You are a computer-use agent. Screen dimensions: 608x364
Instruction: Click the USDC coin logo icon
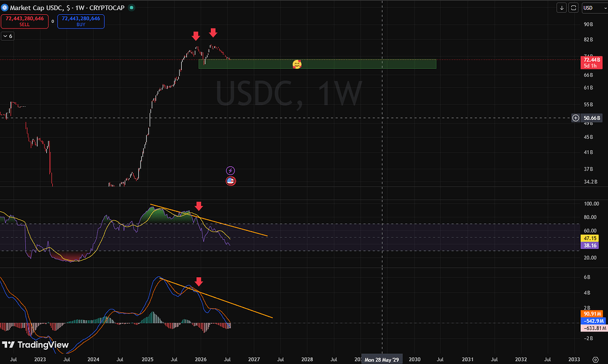[5, 7]
